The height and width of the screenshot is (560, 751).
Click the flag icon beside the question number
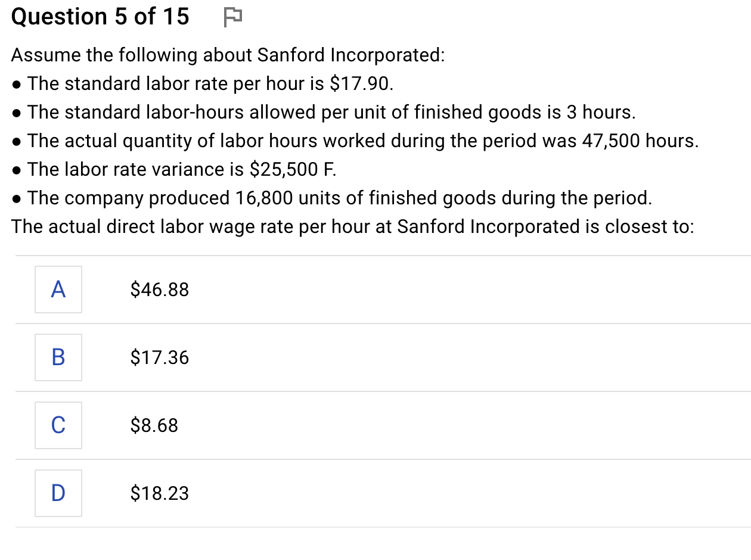point(232,17)
